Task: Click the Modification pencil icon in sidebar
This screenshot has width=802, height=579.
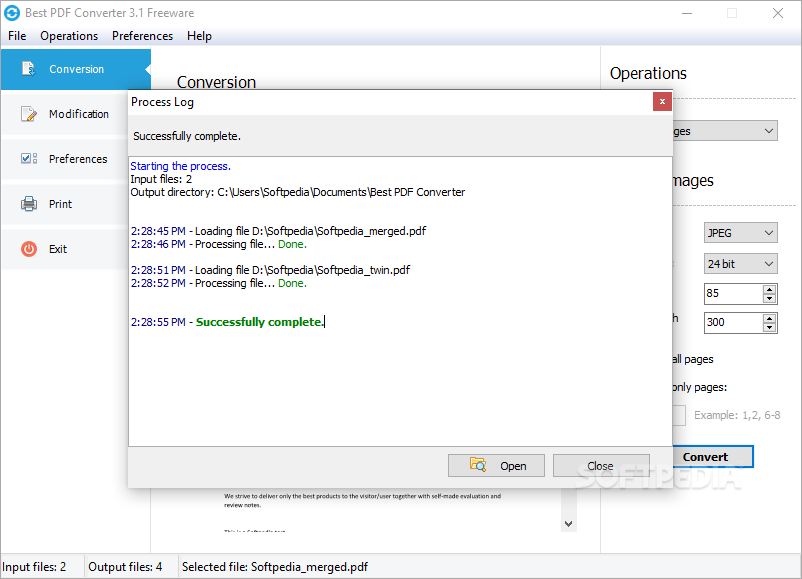Action: [x=29, y=114]
